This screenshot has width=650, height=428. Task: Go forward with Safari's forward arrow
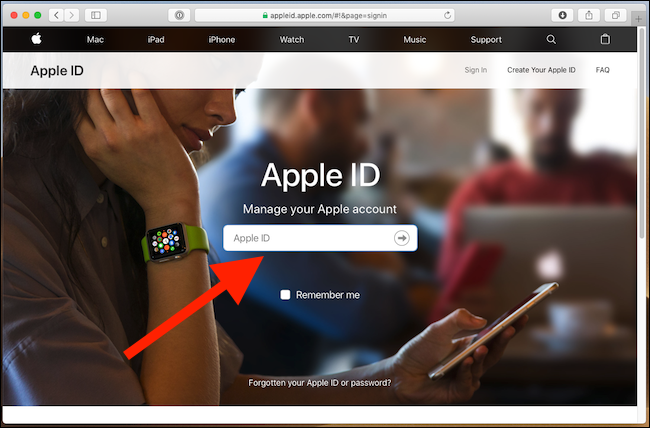72,15
